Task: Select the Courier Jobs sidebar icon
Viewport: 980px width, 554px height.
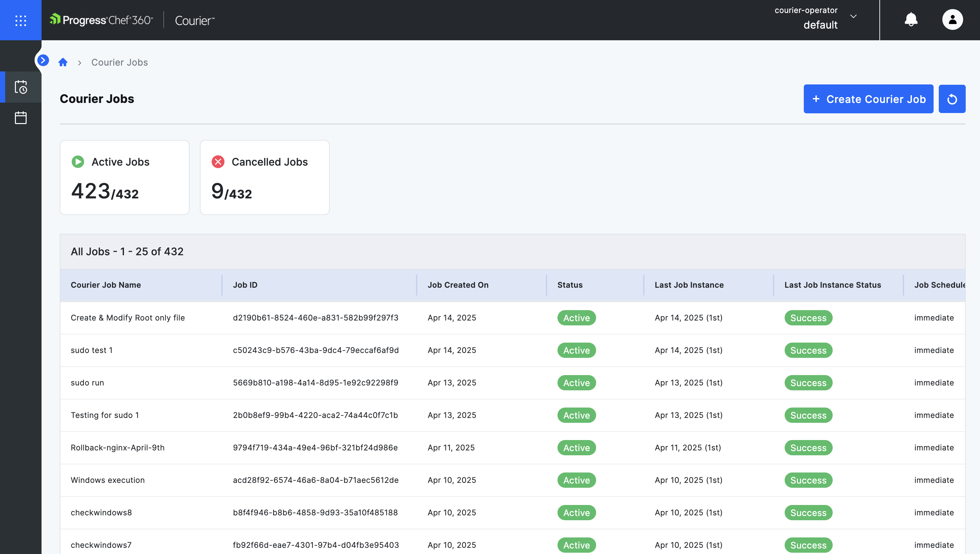Action: (20, 87)
